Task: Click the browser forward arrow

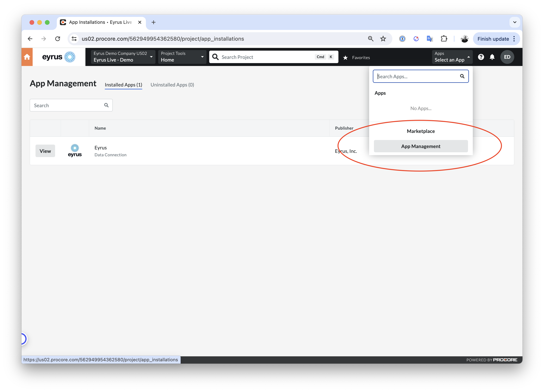Action: 44,39
